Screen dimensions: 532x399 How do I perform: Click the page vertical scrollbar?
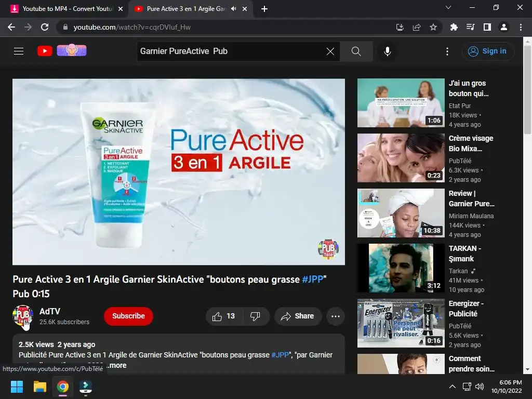527,90
